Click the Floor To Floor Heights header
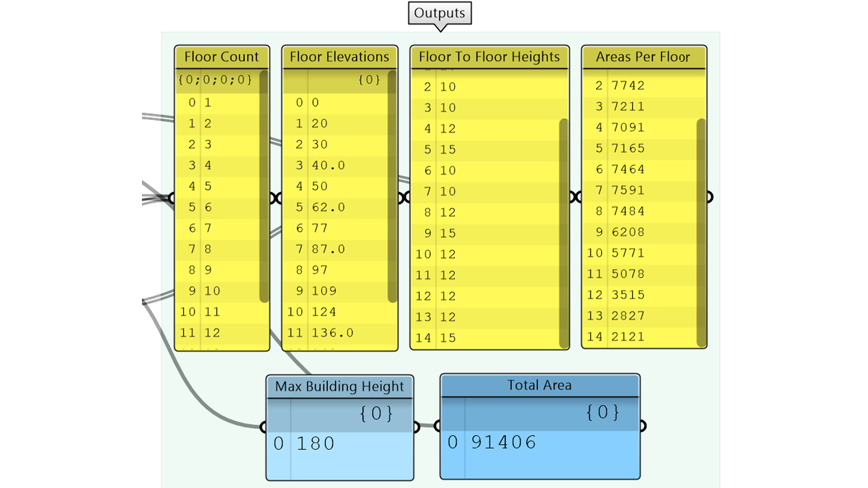 coord(489,57)
